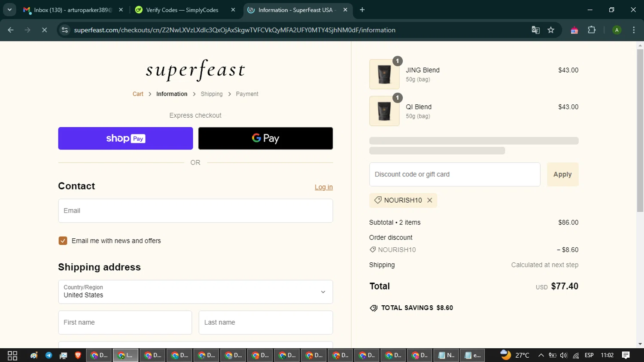The height and width of the screenshot is (362, 644).
Task: Click the browser forward arrow
Action: click(x=27, y=30)
